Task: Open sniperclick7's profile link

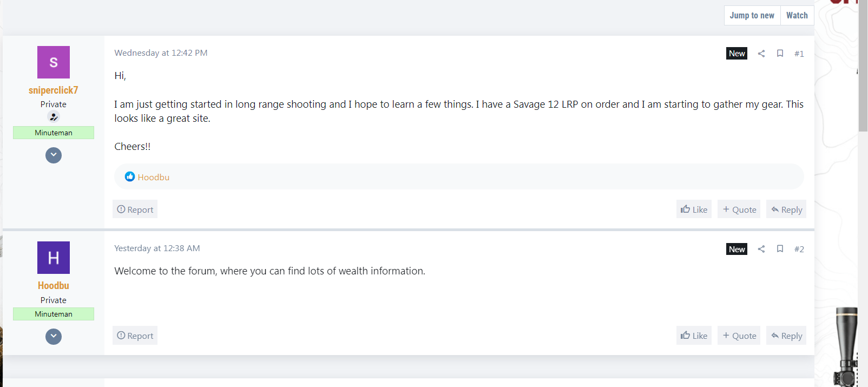Action: pos(54,90)
